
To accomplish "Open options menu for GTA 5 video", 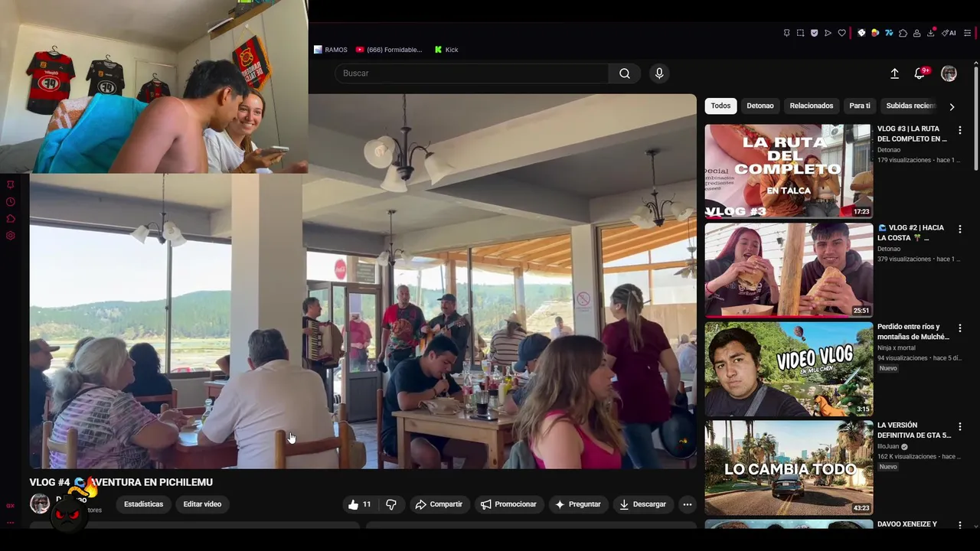I will (x=959, y=427).
